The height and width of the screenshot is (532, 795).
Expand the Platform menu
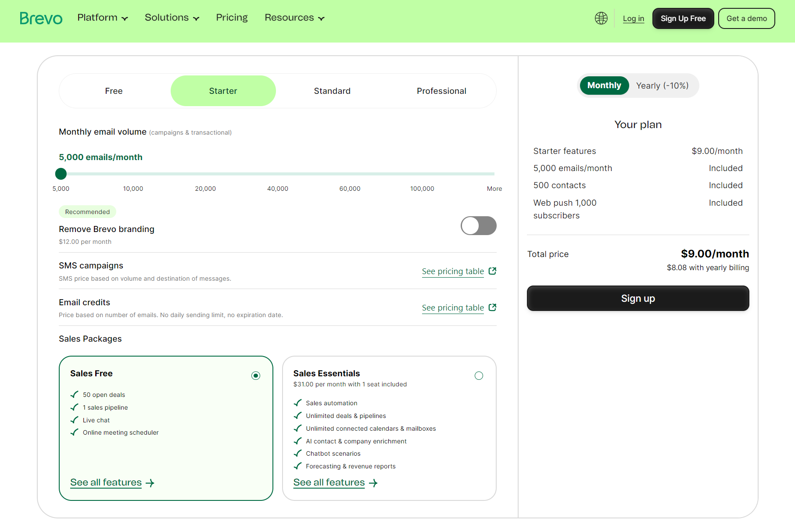103,18
